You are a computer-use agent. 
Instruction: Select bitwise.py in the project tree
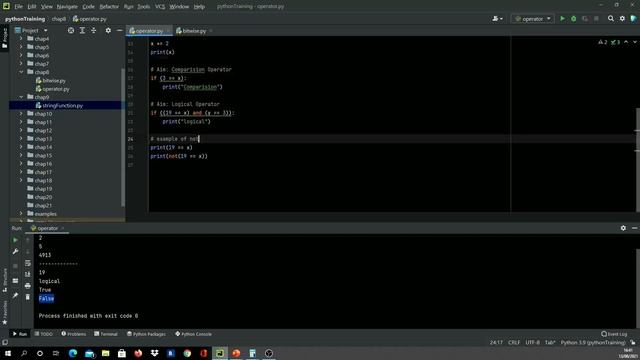(x=54, y=80)
